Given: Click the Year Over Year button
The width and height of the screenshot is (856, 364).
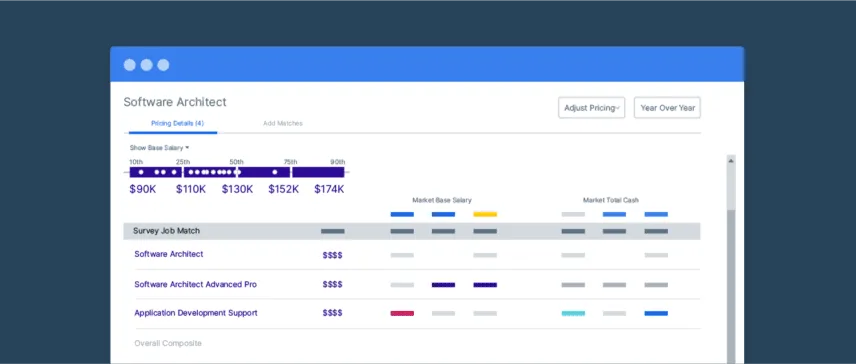Looking at the screenshot, I should pyautogui.click(x=667, y=108).
